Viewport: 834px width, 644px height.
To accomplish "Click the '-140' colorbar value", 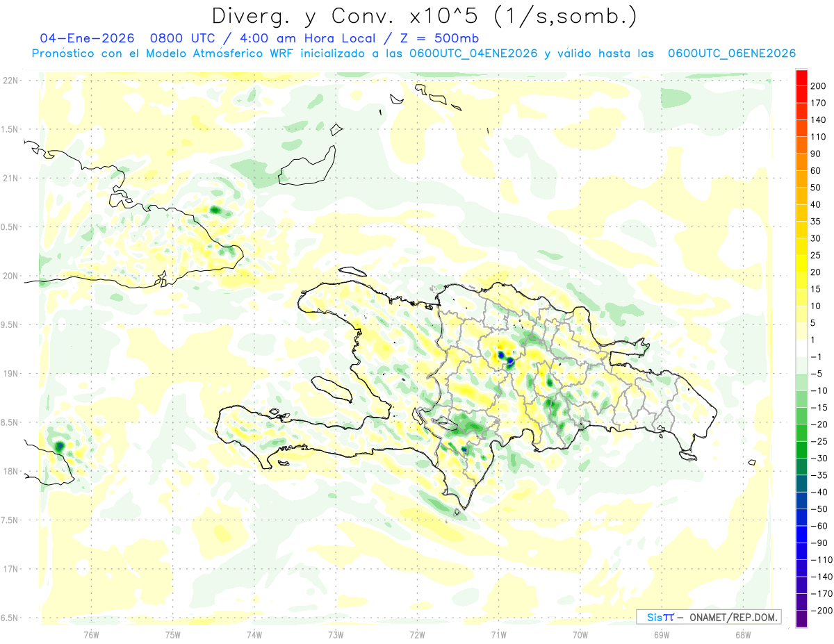I will pyautogui.click(x=820, y=577).
